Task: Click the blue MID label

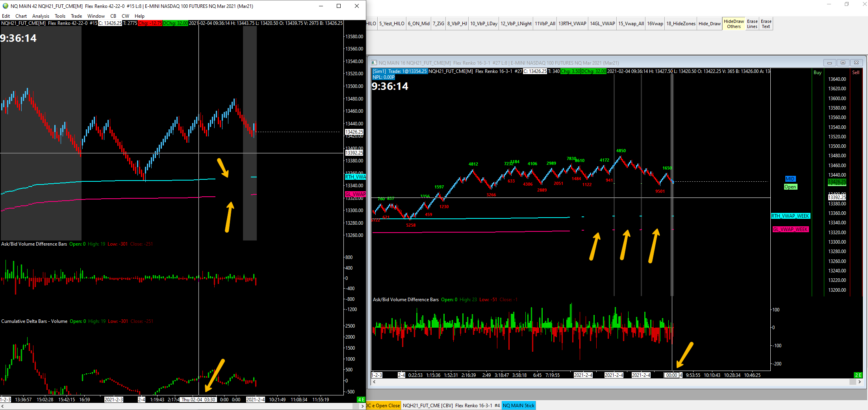Action: (790, 179)
